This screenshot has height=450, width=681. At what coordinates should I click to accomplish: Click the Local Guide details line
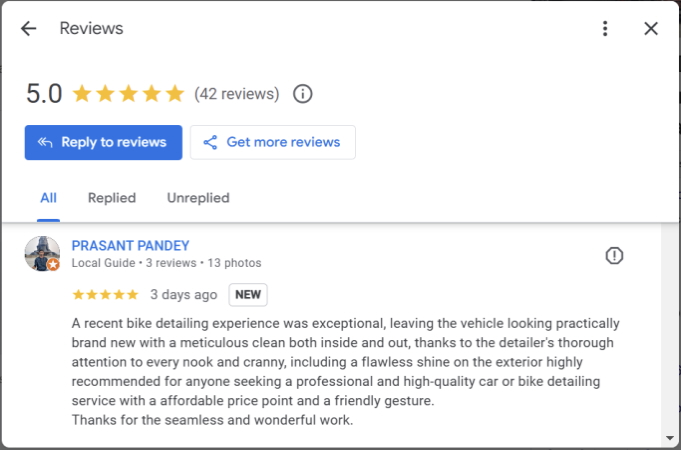[x=166, y=263]
